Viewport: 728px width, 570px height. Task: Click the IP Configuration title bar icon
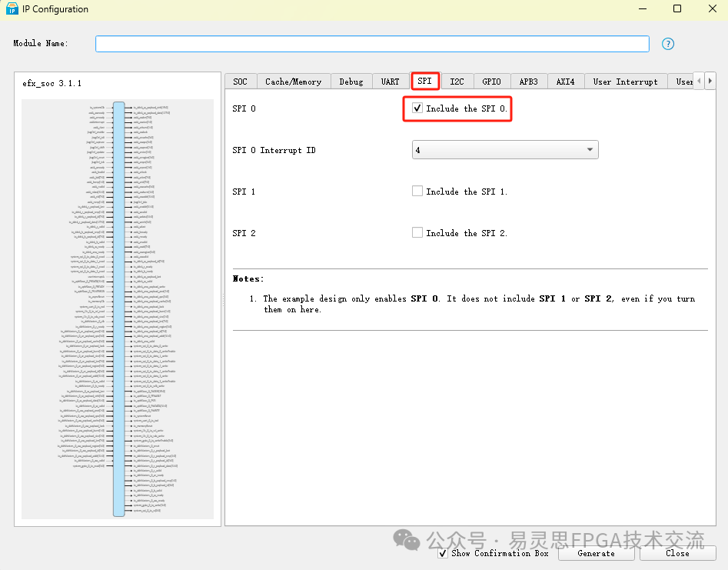pyautogui.click(x=12, y=9)
